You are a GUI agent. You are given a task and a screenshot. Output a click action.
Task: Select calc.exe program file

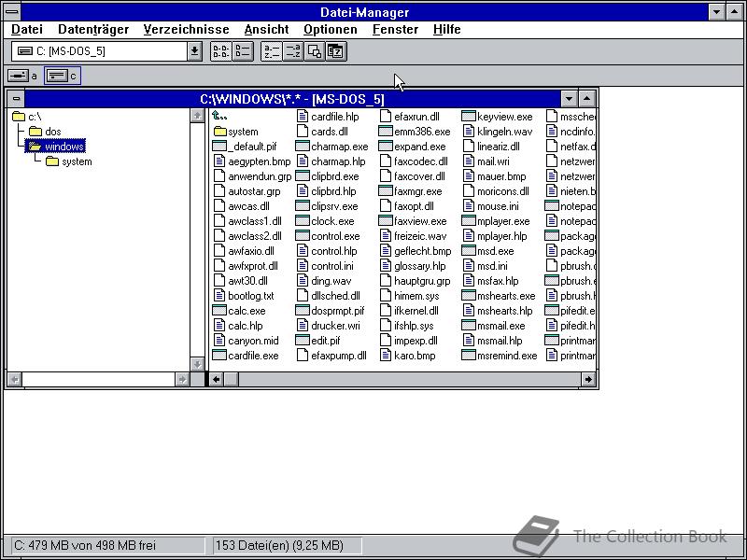pyautogui.click(x=239, y=311)
